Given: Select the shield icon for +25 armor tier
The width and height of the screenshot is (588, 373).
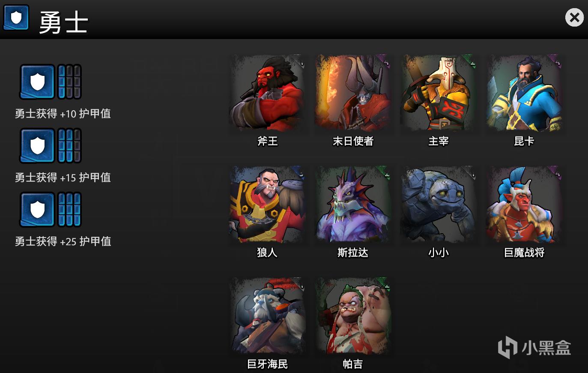Looking at the screenshot, I should click(x=37, y=209).
